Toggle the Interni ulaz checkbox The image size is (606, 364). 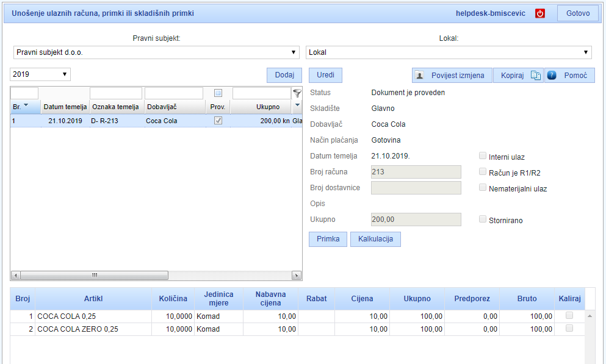click(483, 156)
